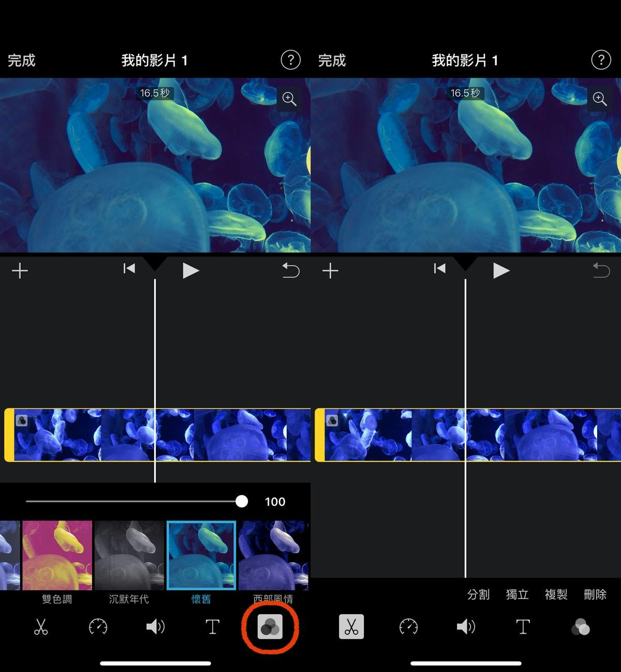This screenshot has height=672, width=621.
Task: Open text titles tool in left toolbar
Action: (212, 627)
